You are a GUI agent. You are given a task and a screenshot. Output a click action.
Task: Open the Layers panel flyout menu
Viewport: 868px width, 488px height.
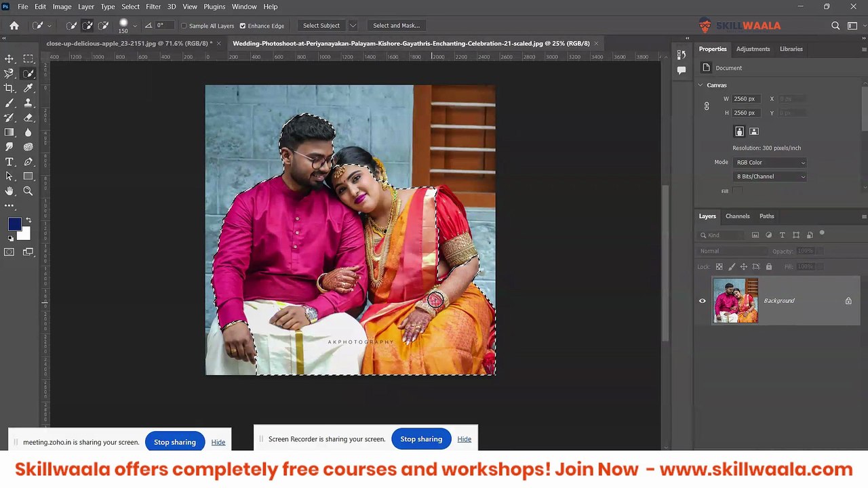click(x=863, y=216)
